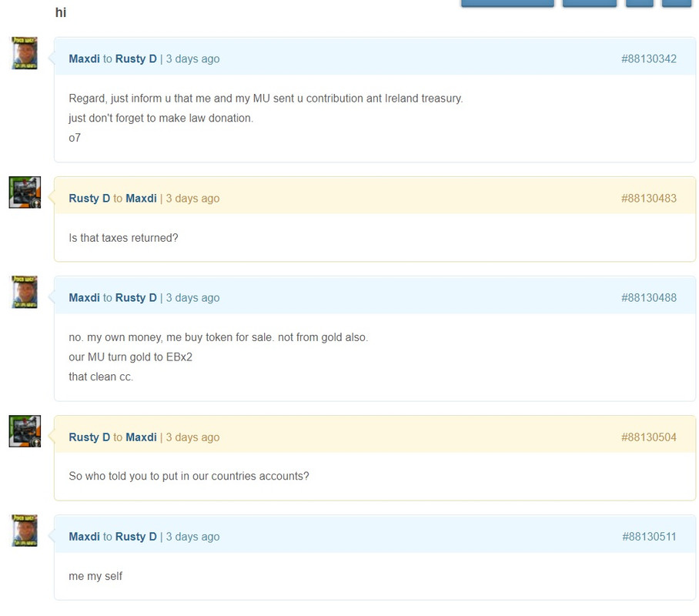
Task: Click recipient Rusty D in message #88130488
Action: tap(136, 298)
